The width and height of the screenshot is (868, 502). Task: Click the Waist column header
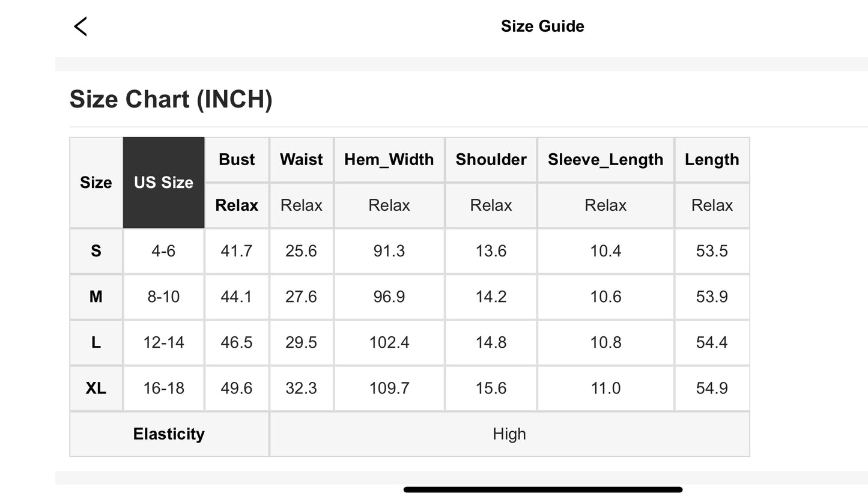pyautogui.click(x=302, y=160)
